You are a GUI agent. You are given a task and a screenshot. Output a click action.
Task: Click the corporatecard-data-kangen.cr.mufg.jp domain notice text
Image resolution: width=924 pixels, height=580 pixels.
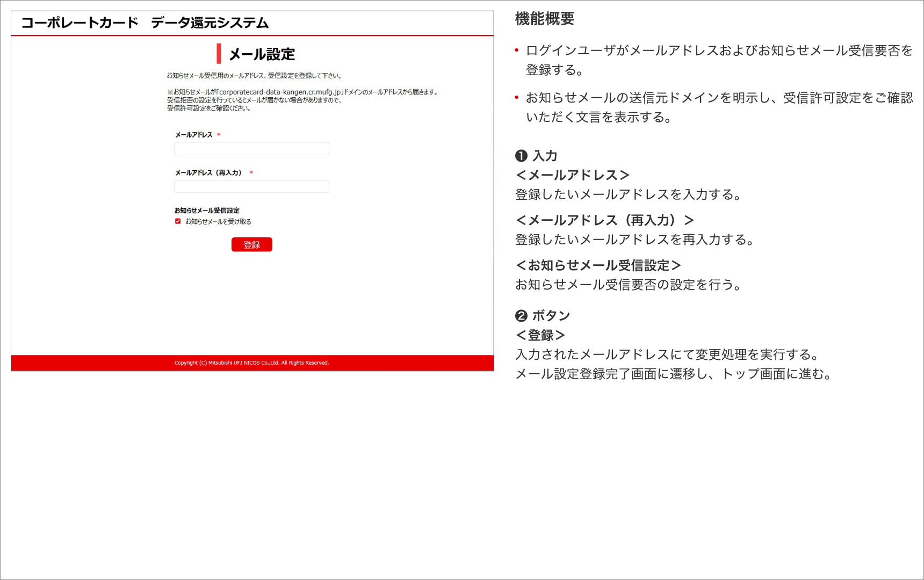point(303,92)
